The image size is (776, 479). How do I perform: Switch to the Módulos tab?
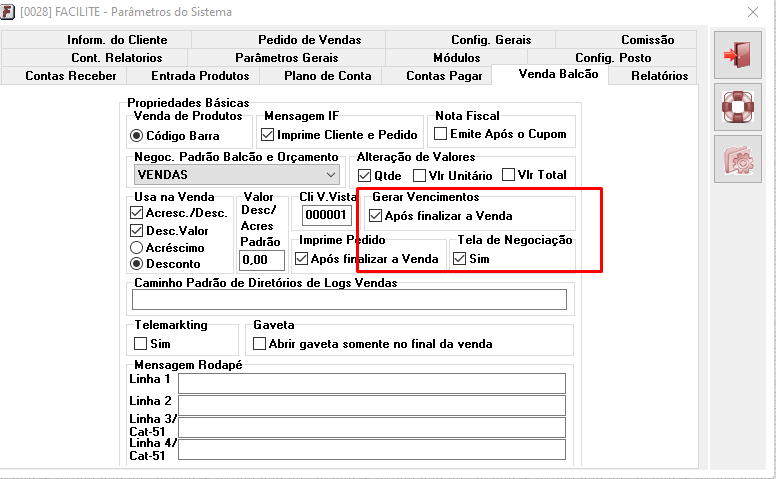pos(456,57)
